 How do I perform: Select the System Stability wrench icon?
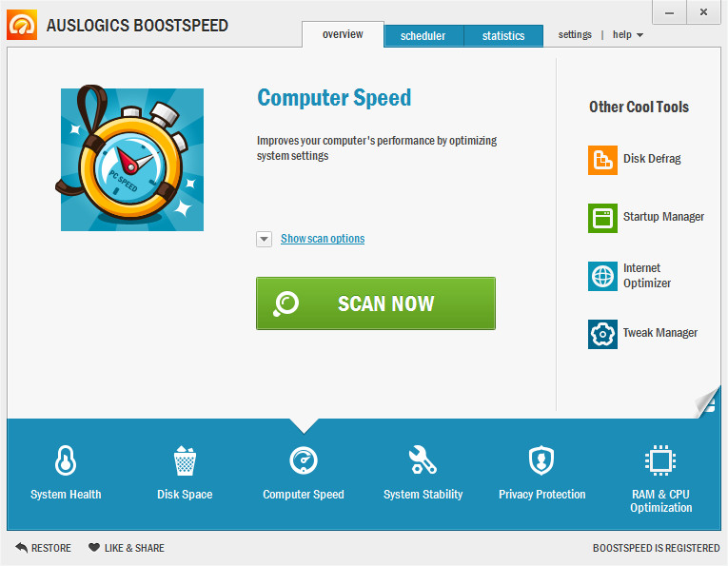pyautogui.click(x=423, y=460)
